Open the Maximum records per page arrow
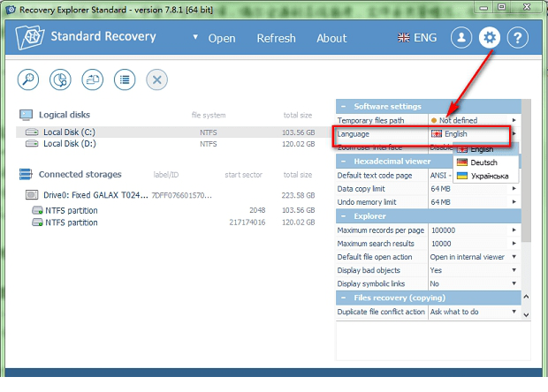 click(x=514, y=230)
